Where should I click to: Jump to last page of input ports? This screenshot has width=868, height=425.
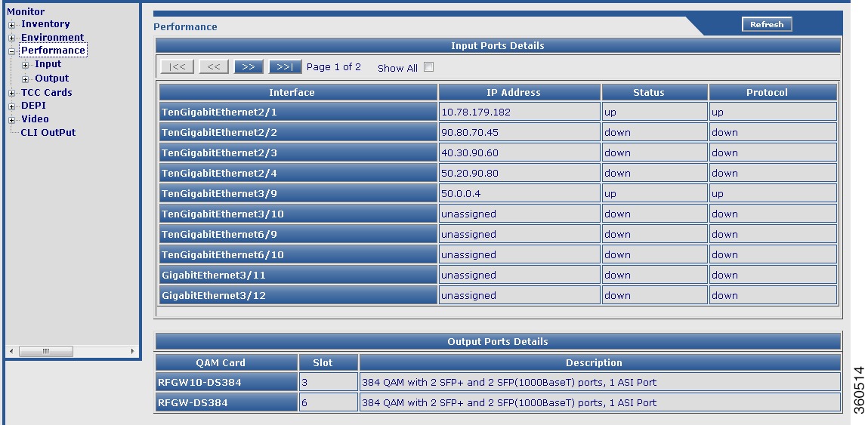tap(285, 67)
